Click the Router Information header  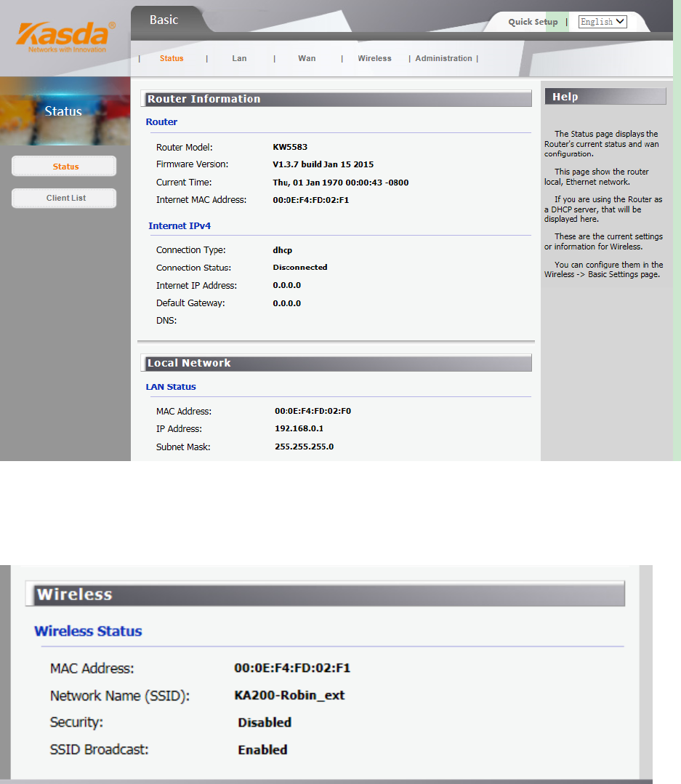coord(337,98)
